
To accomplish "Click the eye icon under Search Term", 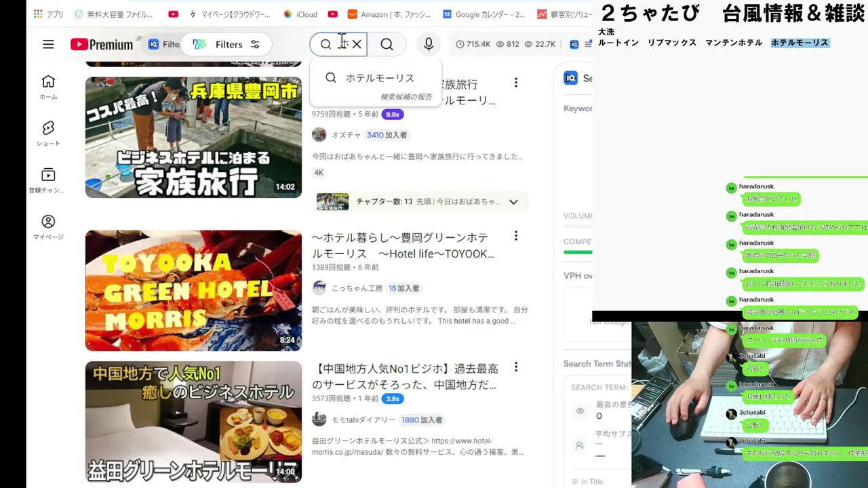I will click(x=580, y=411).
